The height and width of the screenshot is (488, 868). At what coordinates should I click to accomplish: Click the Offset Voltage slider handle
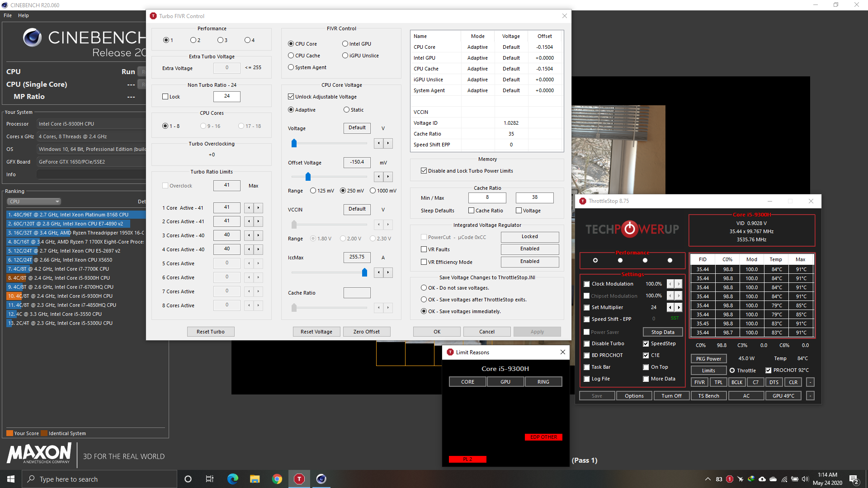pos(308,177)
